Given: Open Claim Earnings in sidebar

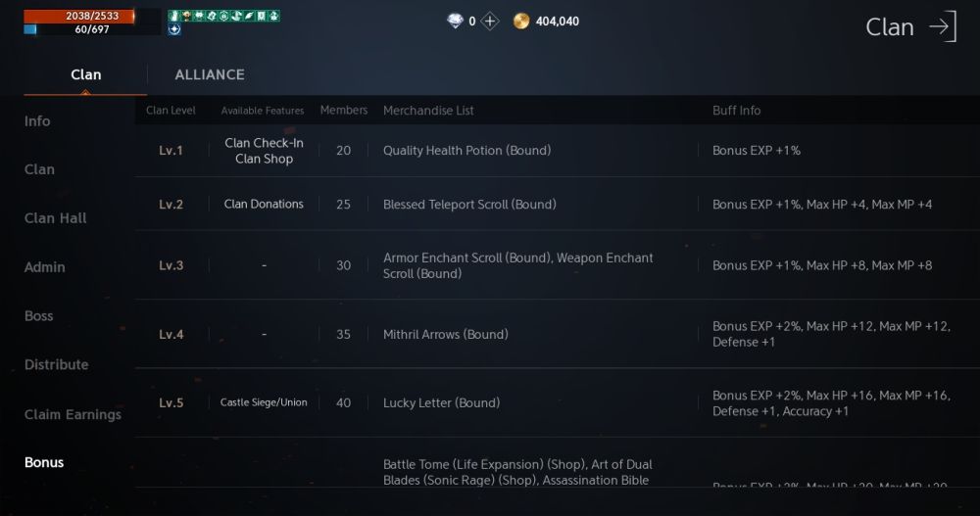Looking at the screenshot, I should [73, 414].
